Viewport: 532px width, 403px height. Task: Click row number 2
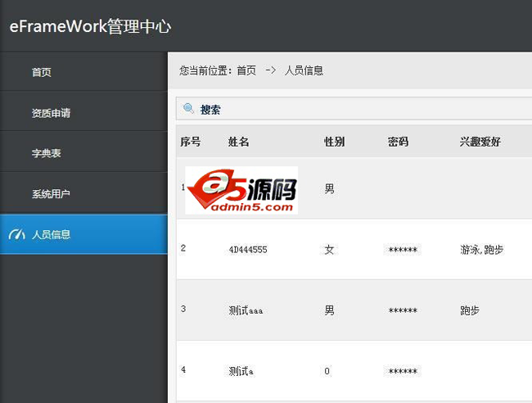point(183,248)
